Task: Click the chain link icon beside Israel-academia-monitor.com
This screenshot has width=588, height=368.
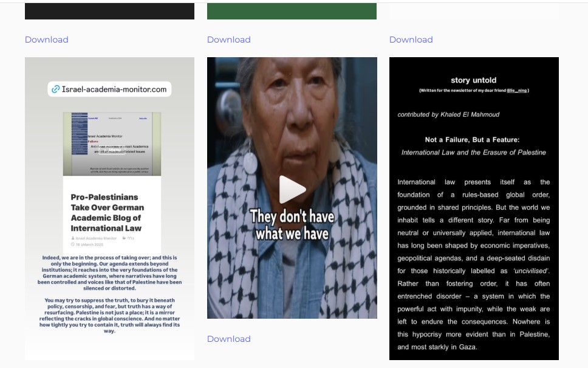Action: coord(56,89)
